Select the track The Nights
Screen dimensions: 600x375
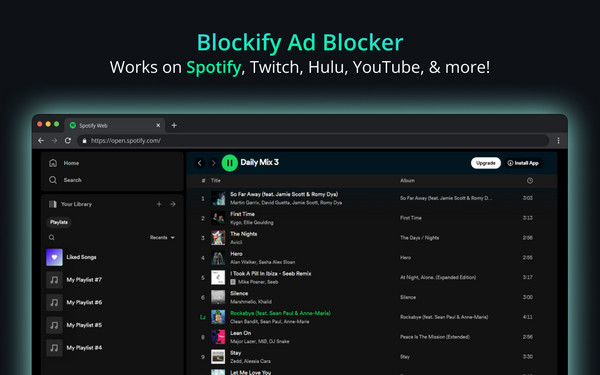click(243, 234)
